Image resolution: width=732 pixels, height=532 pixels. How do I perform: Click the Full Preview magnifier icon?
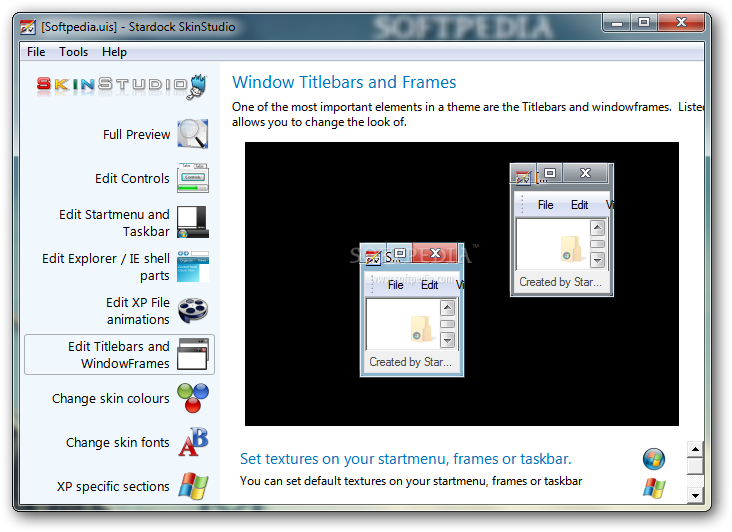[193, 134]
